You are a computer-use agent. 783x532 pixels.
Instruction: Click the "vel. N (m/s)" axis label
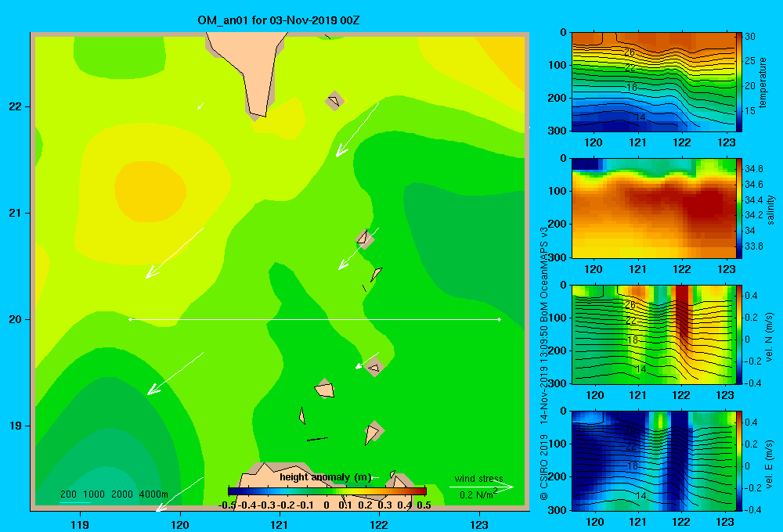(x=769, y=337)
